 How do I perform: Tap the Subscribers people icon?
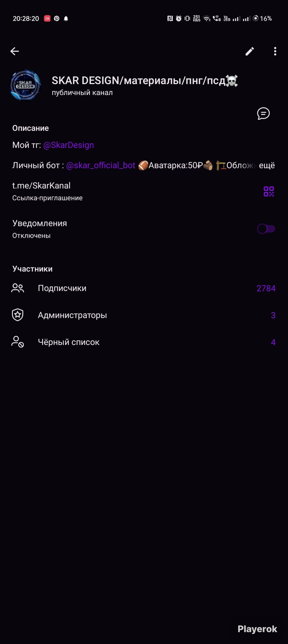(x=18, y=288)
